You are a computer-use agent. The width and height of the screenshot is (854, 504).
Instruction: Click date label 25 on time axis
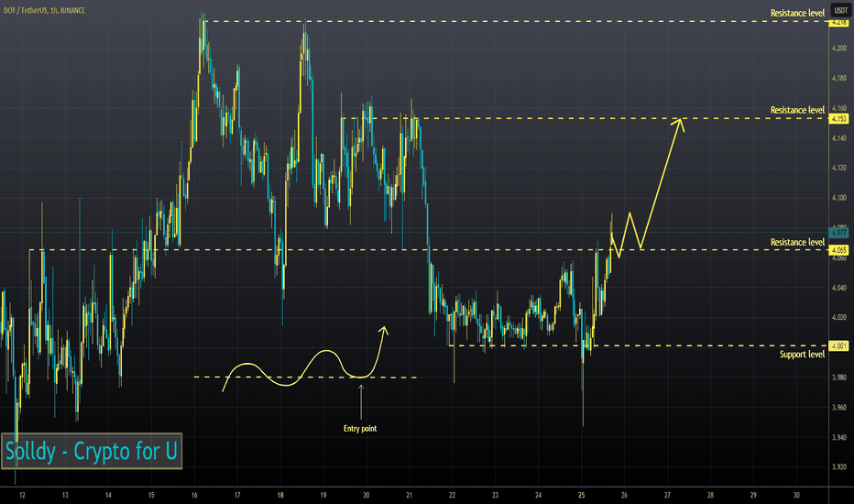click(581, 495)
